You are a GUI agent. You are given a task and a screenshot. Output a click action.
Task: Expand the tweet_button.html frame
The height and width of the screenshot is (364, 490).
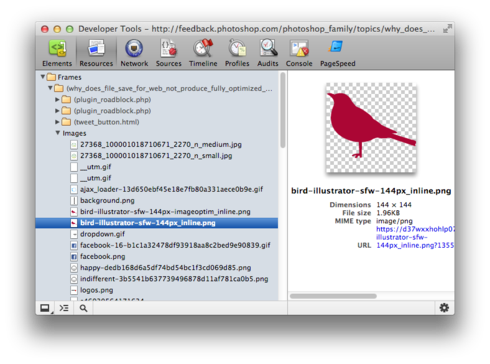click(57, 122)
